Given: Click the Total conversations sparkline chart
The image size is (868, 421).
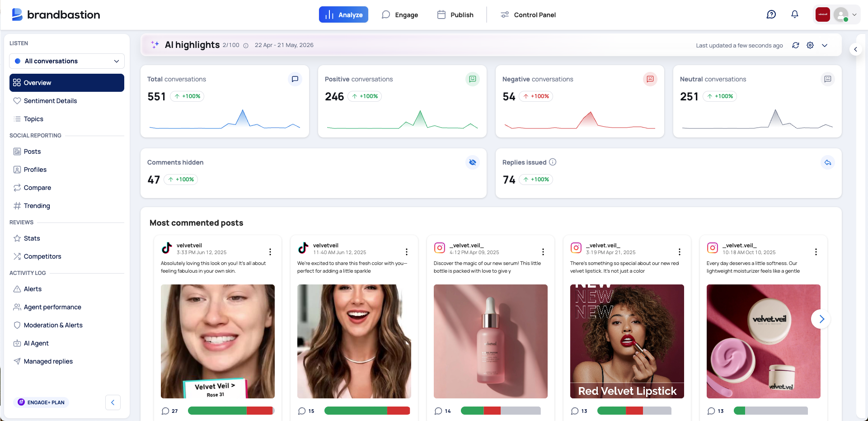Looking at the screenshot, I should click(225, 119).
